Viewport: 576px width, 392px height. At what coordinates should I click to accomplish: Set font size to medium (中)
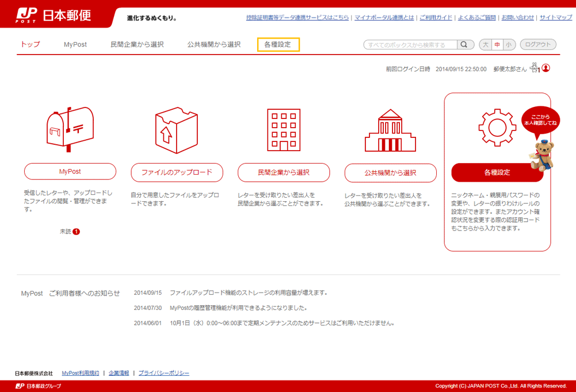point(497,44)
